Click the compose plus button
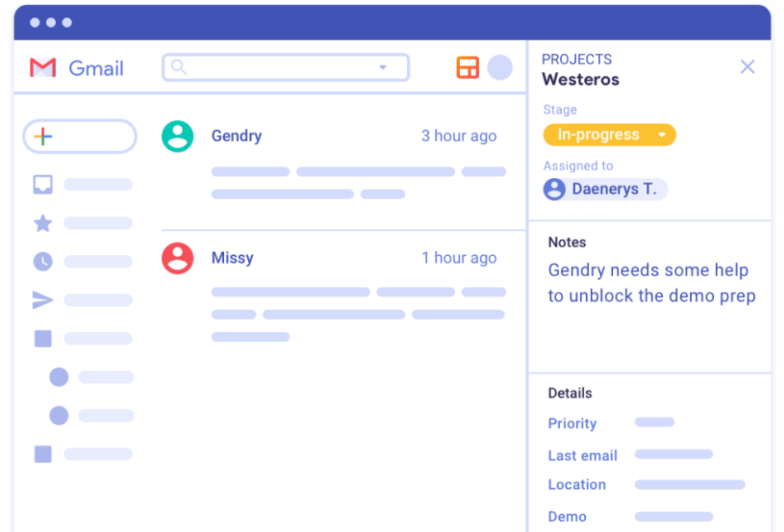Image resolution: width=784 pixels, height=532 pixels. (x=80, y=137)
